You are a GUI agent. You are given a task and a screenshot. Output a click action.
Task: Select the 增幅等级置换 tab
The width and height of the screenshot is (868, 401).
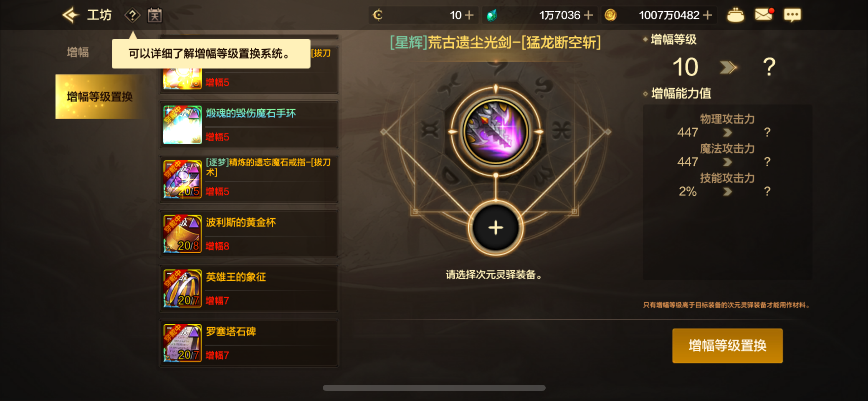point(99,96)
